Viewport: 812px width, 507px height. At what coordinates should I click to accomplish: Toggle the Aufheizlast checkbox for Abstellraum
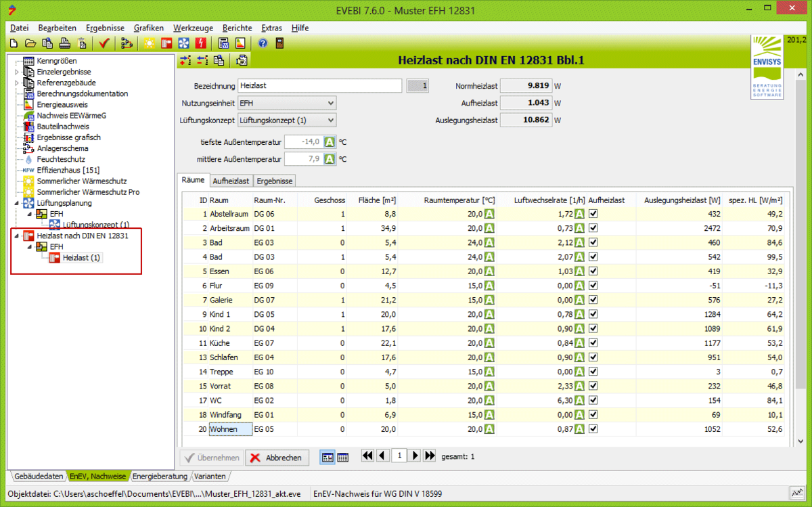(x=593, y=213)
